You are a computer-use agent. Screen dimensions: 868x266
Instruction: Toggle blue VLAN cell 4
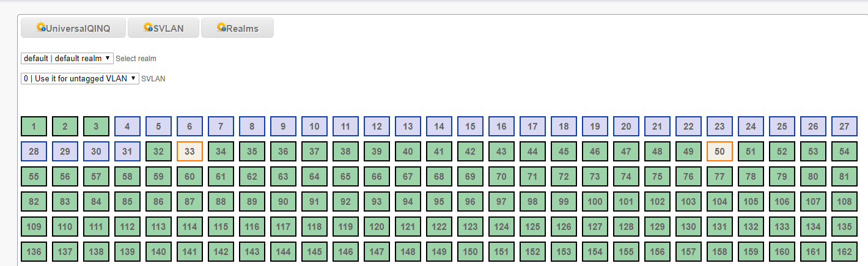pos(127,127)
